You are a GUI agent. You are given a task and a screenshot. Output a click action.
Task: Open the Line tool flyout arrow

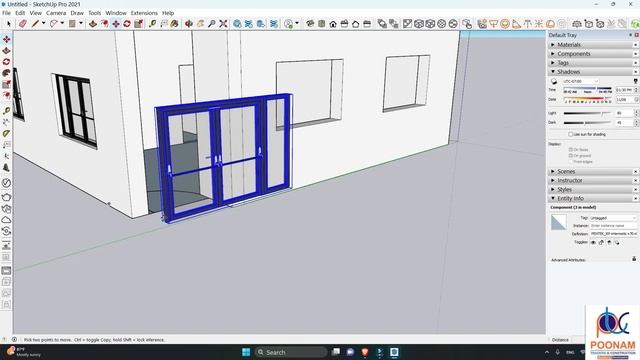[x=43, y=24]
